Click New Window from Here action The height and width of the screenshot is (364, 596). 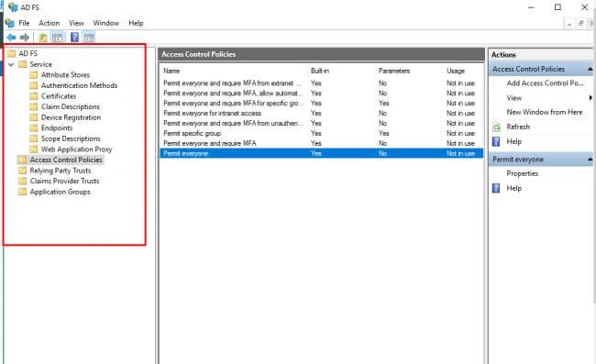tap(545, 112)
